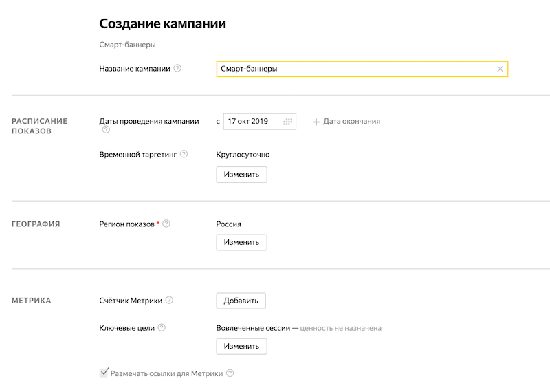This screenshot has height=392, width=550.
Task: Add an end date via Дата окончания
Action: [346, 122]
